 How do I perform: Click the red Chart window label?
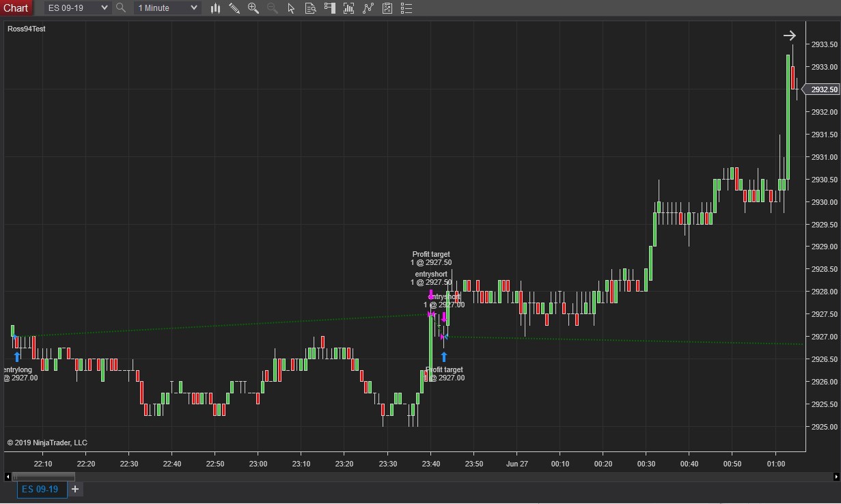[x=16, y=8]
